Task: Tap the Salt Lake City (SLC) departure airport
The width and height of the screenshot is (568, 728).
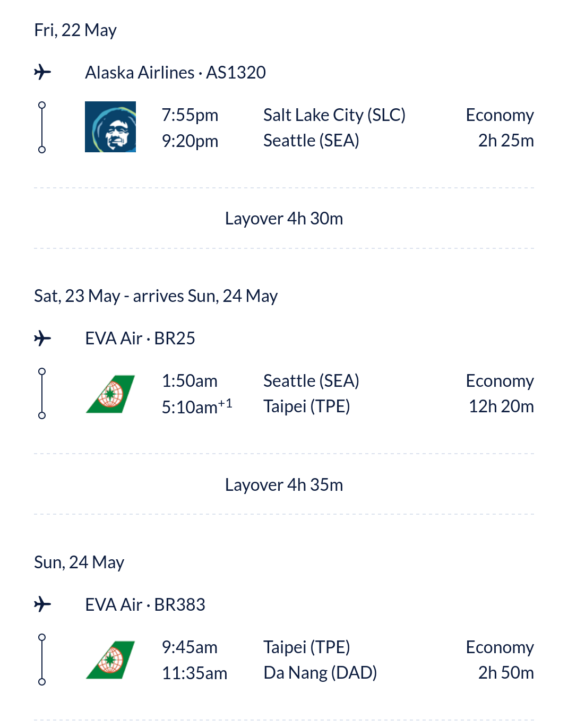Action: pyautogui.click(x=334, y=115)
